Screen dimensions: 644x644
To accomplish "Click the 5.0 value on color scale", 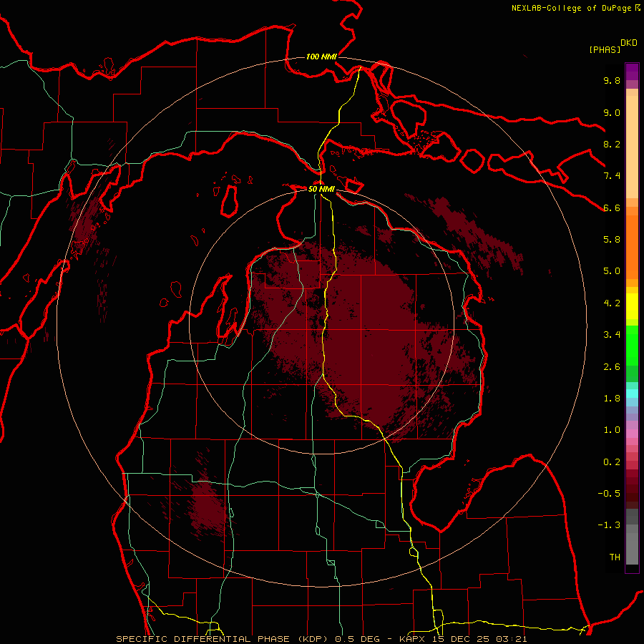I will 612,271.
